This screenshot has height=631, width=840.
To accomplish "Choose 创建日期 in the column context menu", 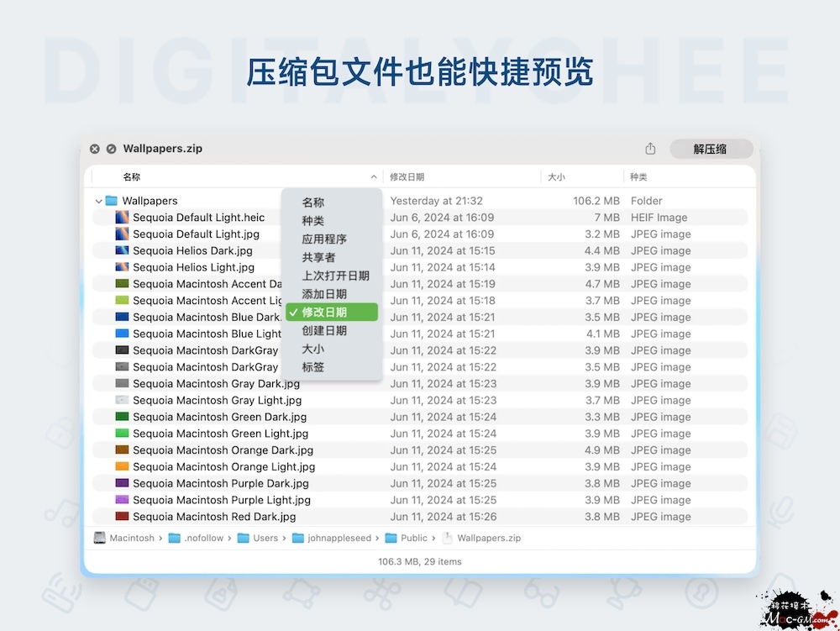I will point(324,331).
